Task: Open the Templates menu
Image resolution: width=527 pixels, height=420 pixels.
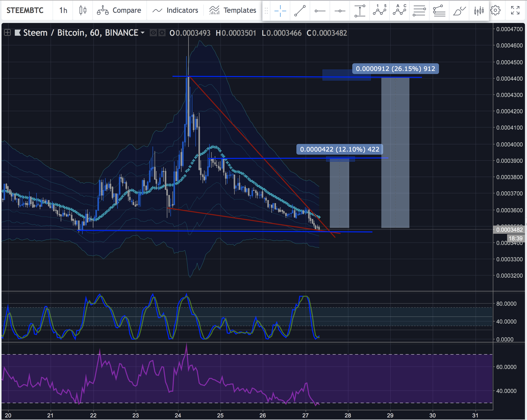Action: pos(233,10)
